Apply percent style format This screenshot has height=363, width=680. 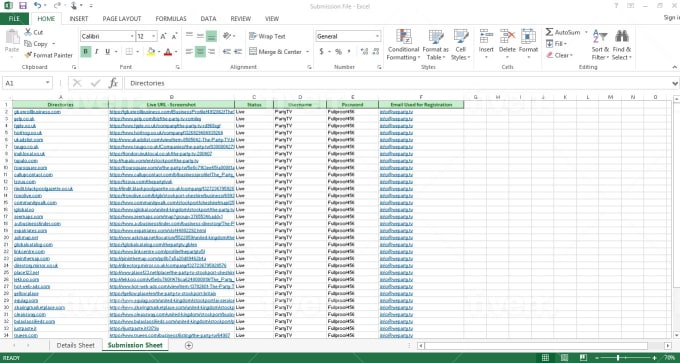[338, 52]
